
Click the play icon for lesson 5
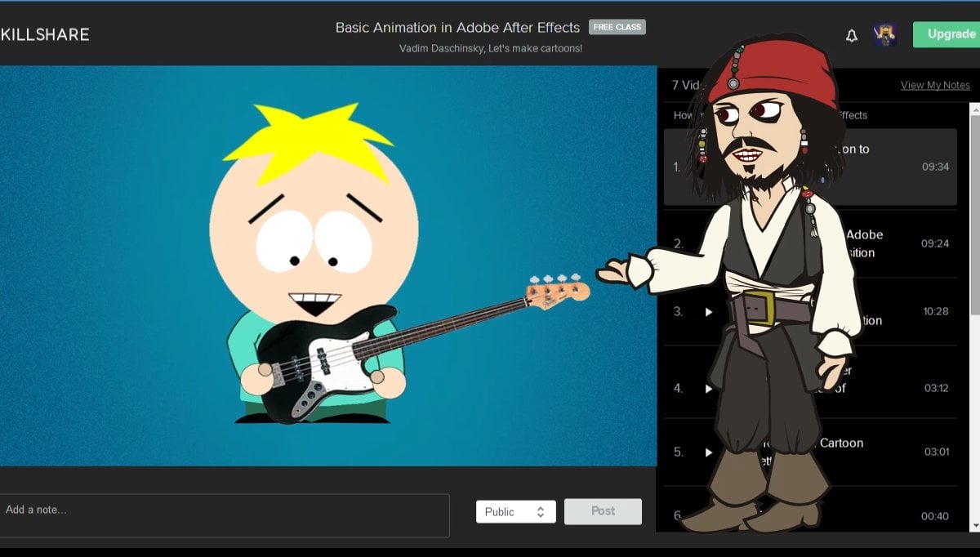[709, 452]
